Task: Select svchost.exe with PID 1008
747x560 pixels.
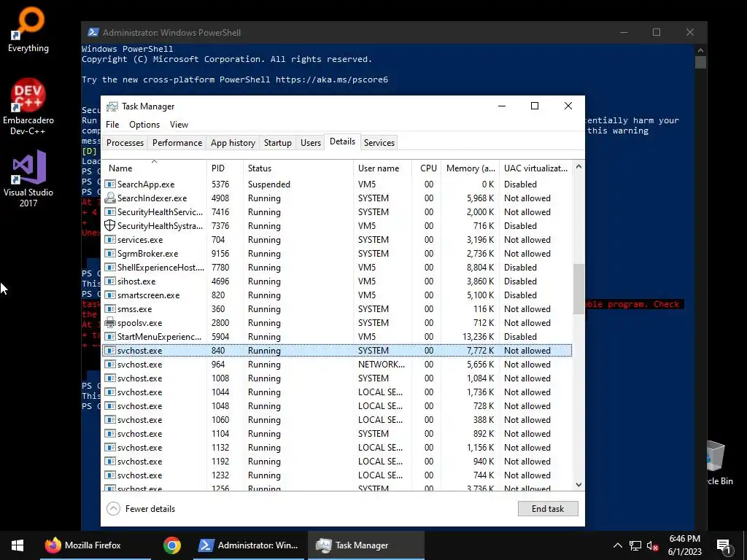Action: [x=337, y=378]
